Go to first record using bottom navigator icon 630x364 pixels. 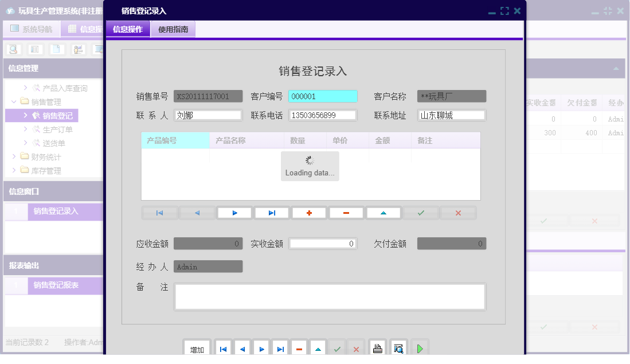pyautogui.click(x=223, y=347)
